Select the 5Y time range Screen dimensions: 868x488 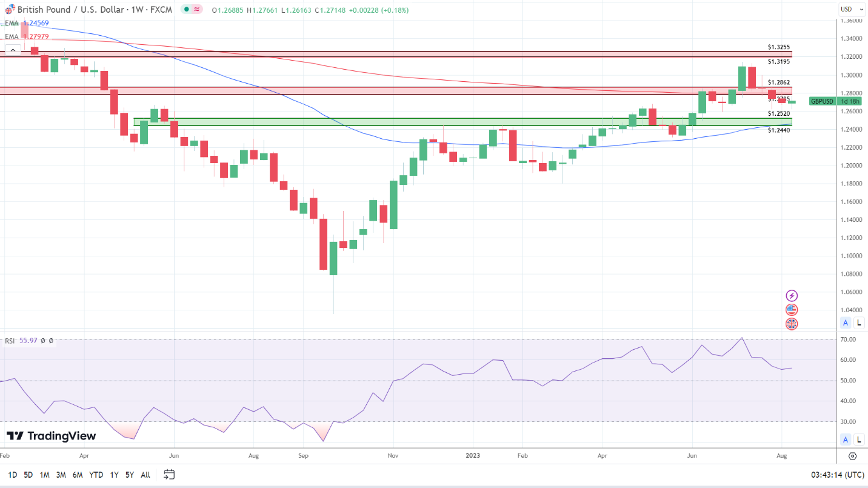[x=130, y=475]
